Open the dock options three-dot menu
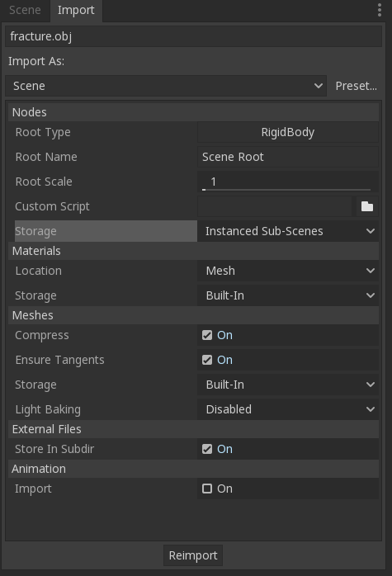392x576 pixels. 379,10
